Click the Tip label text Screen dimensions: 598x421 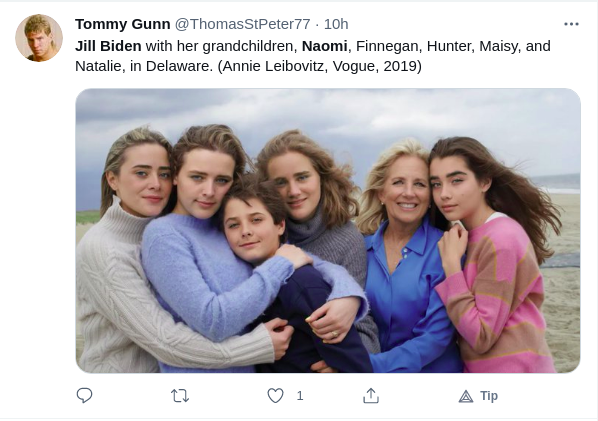[489, 396]
